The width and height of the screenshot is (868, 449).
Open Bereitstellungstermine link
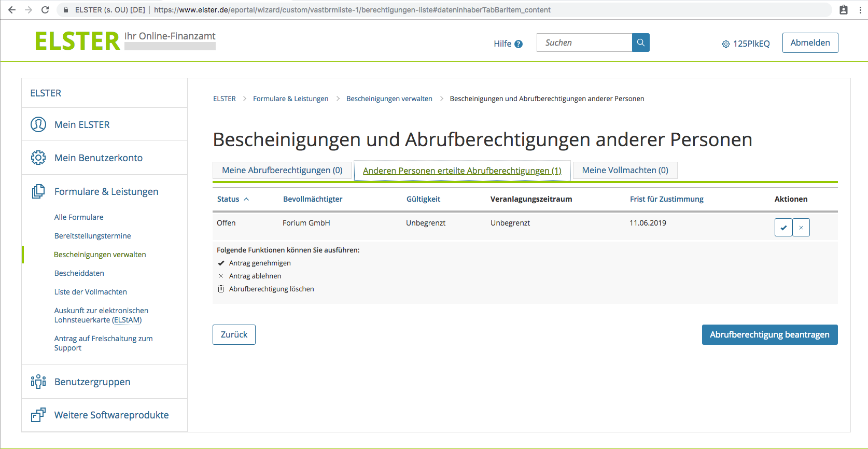92,236
